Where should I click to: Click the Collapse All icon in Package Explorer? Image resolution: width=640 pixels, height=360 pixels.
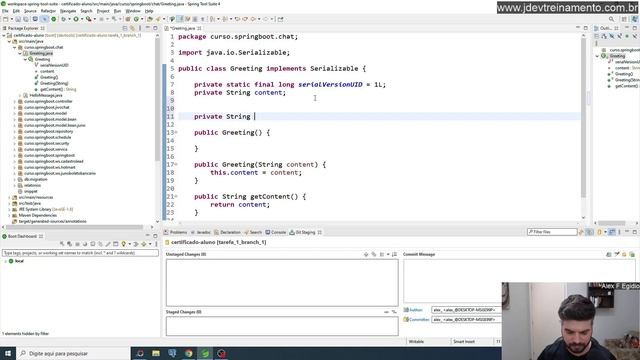click(125, 28)
